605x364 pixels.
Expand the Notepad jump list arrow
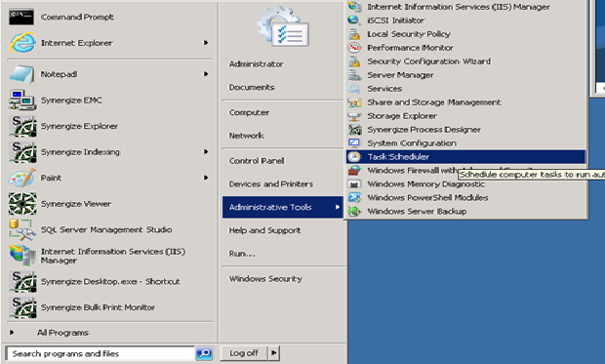[206, 74]
